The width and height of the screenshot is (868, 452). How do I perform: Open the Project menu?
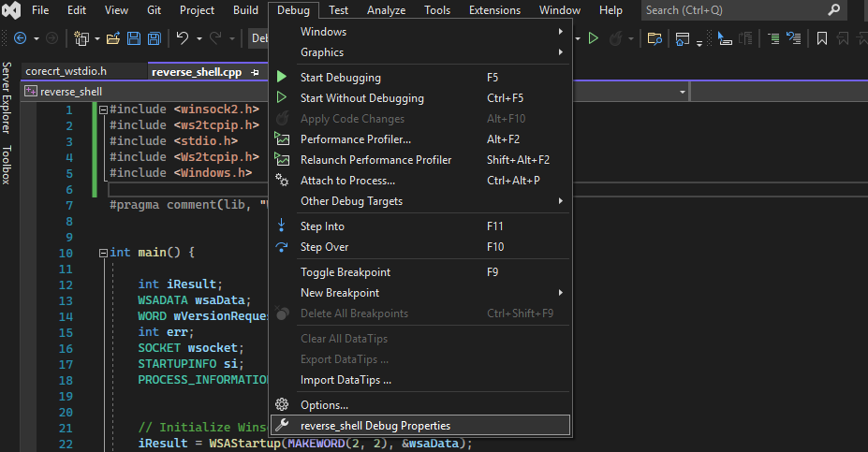click(x=197, y=10)
